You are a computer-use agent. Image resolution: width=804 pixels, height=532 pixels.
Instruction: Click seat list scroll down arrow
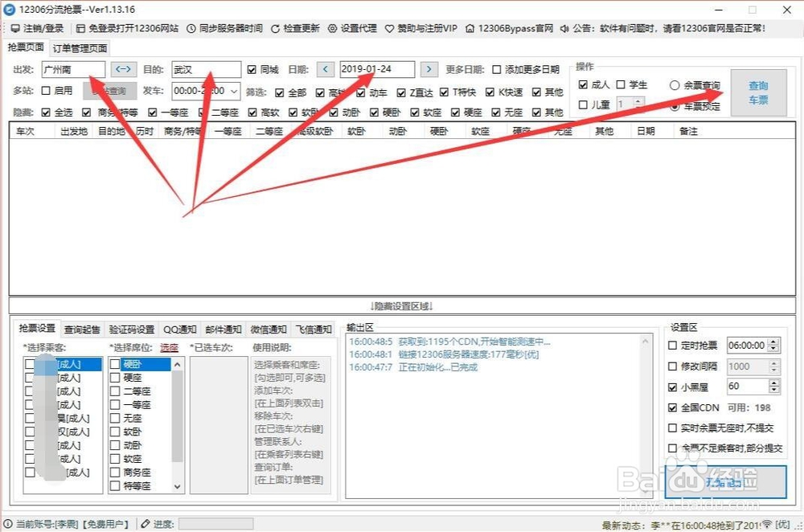tap(178, 486)
